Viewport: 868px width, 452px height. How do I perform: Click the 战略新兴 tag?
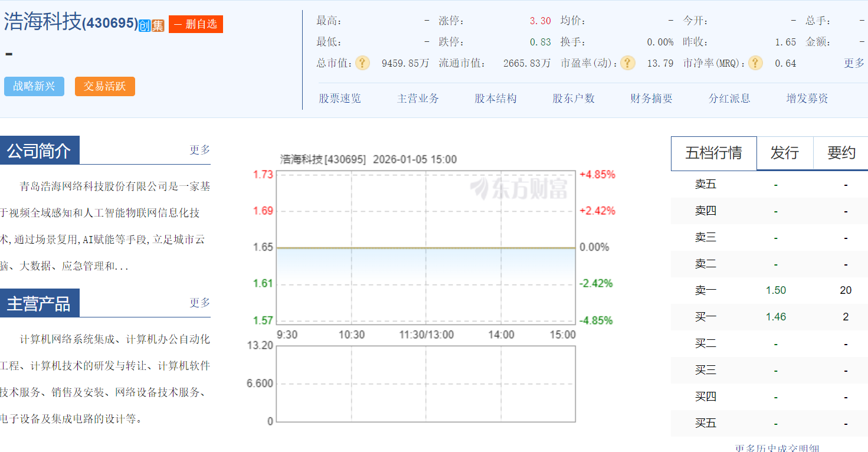point(34,86)
